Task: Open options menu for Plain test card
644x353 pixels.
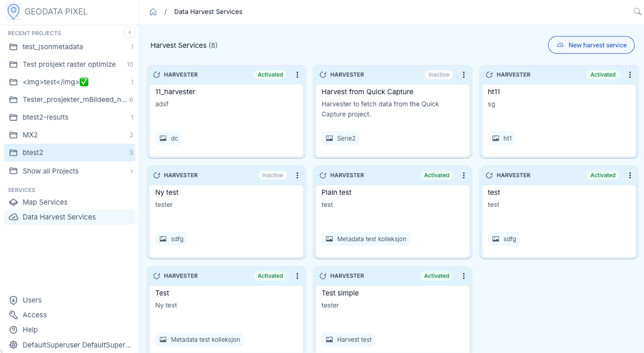Action: tap(464, 175)
